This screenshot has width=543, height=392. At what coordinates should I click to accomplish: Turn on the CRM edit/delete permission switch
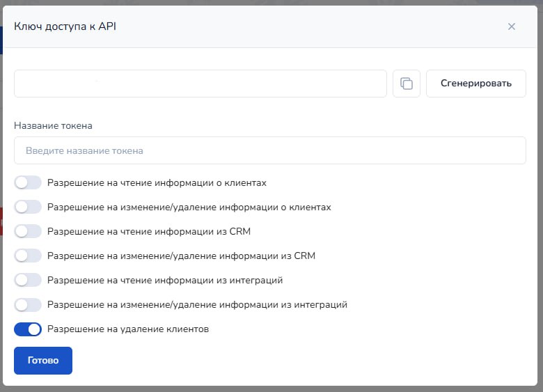[x=28, y=256]
